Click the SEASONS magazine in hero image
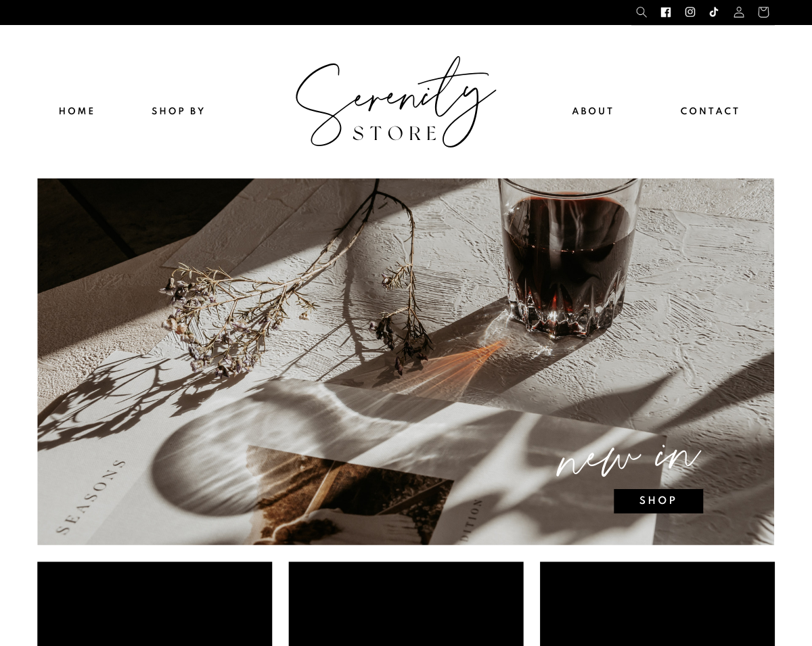 (x=92, y=496)
